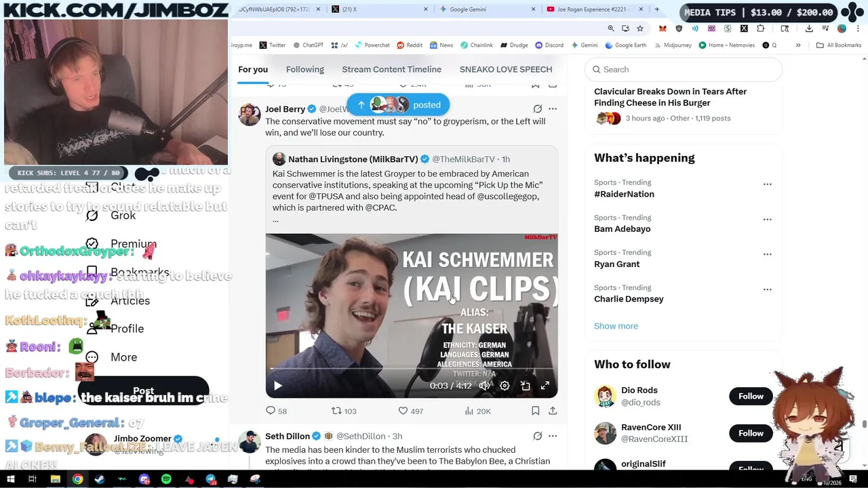This screenshot has width=868, height=488.
Task: Open video settings gear
Action: click(x=505, y=386)
